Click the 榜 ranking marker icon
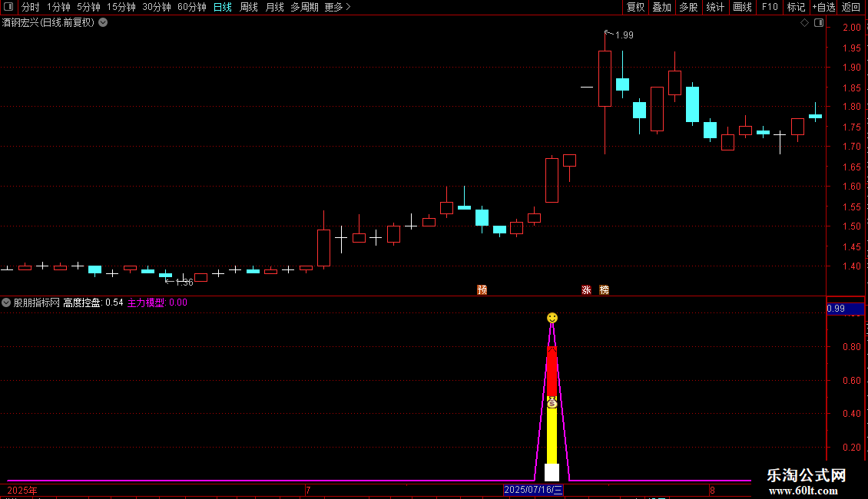Image resolution: width=868 pixels, height=499 pixels. coord(604,290)
